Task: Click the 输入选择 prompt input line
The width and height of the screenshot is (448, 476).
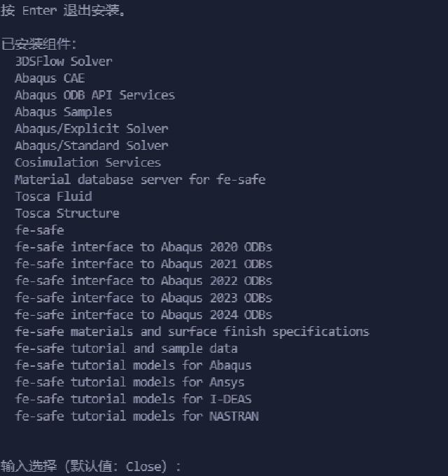Action: (90, 466)
